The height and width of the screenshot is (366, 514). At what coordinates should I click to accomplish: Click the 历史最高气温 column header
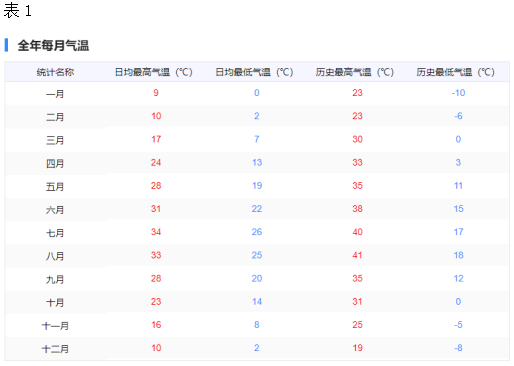355,72
